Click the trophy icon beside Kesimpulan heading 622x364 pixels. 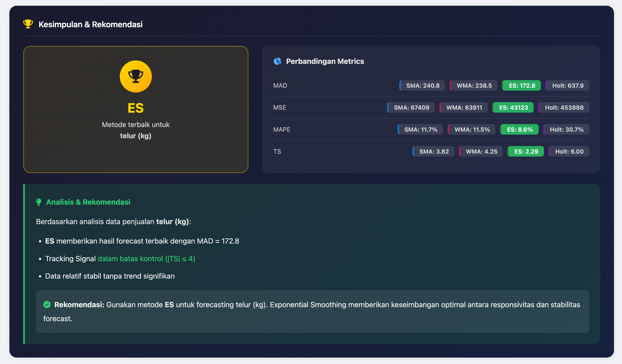(x=28, y=24)
